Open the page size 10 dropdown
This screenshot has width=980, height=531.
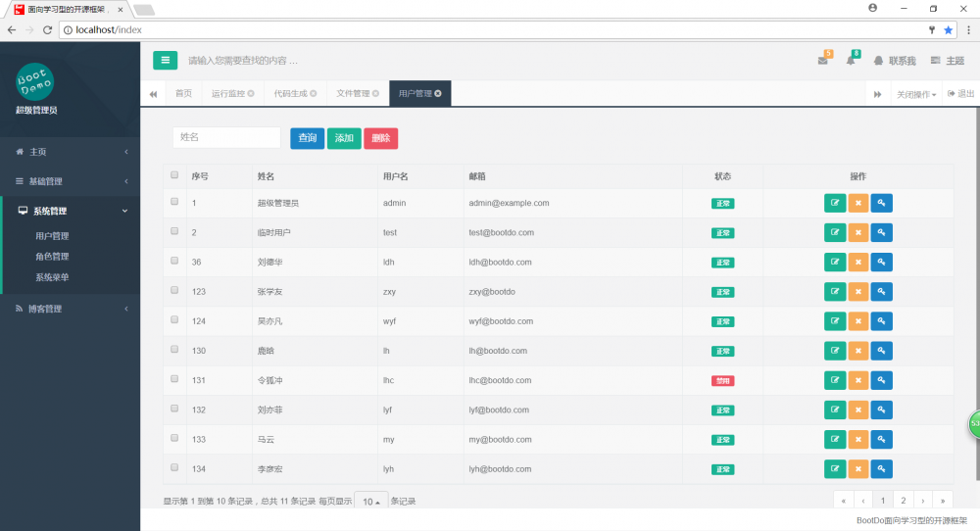click(370, 502)
